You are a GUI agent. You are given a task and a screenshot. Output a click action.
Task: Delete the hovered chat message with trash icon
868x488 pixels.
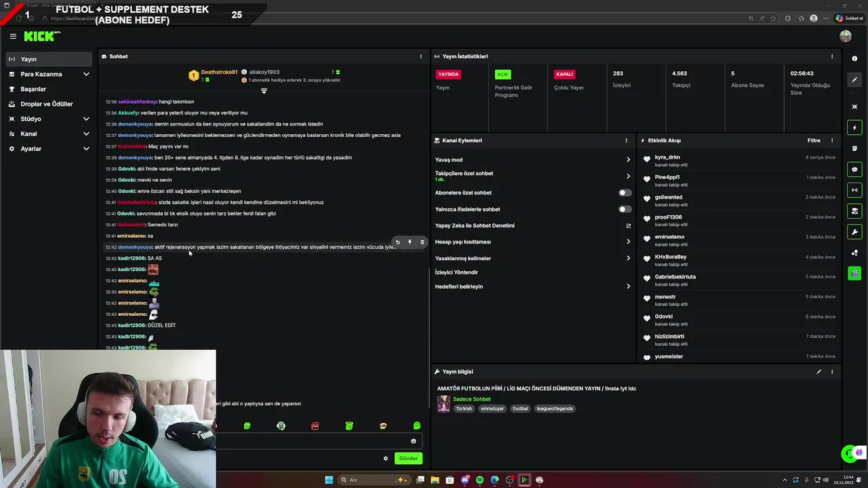click(x=422, y=242)
